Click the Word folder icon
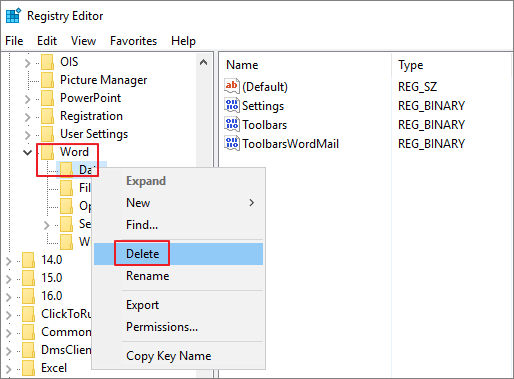Screen dimensions: 514x379 (47, 152)
